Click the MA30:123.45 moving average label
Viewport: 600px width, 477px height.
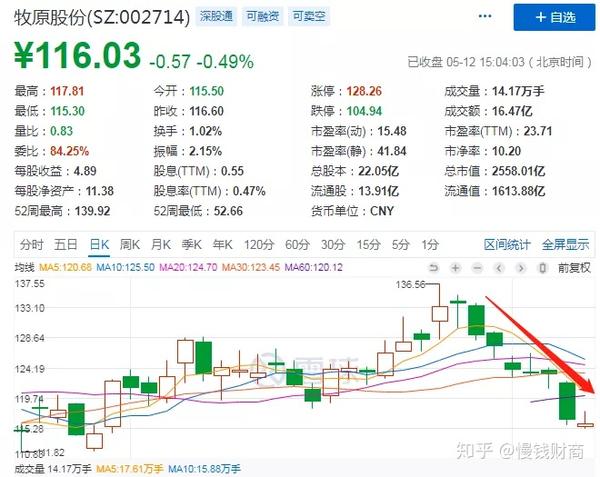pyautogui.click(x=251, y=267)
